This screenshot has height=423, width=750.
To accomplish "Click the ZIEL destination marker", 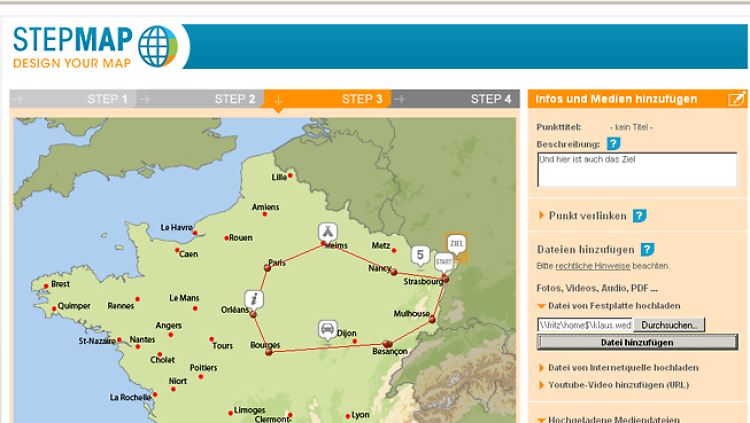I will click(x=456, y=243).
